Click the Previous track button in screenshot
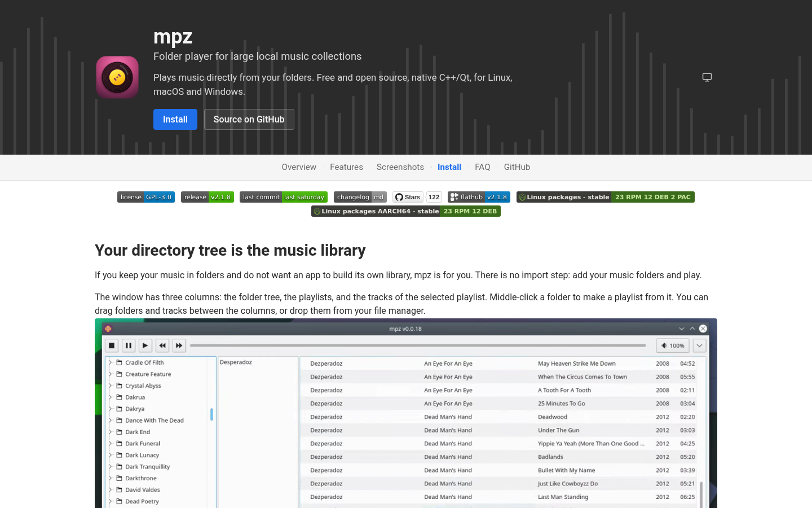This screenshot has height=508, width=812. [162, 345]
